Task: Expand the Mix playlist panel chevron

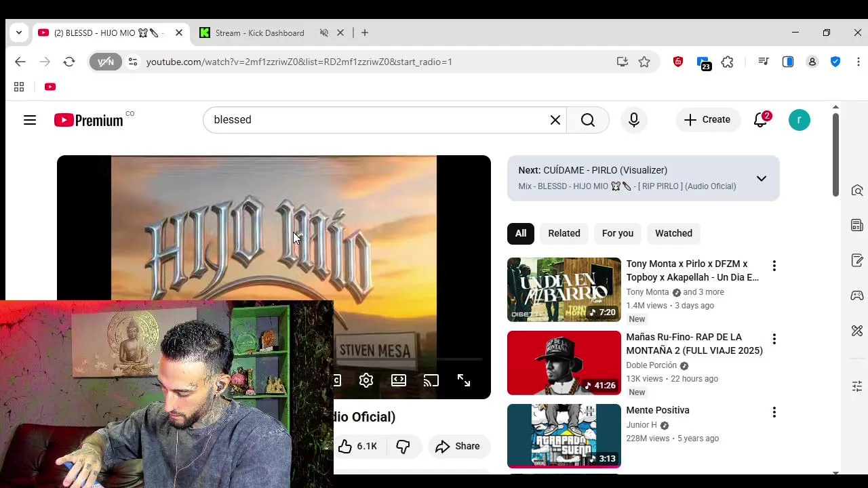Action: pyautogui.click(x=762, y=178)
